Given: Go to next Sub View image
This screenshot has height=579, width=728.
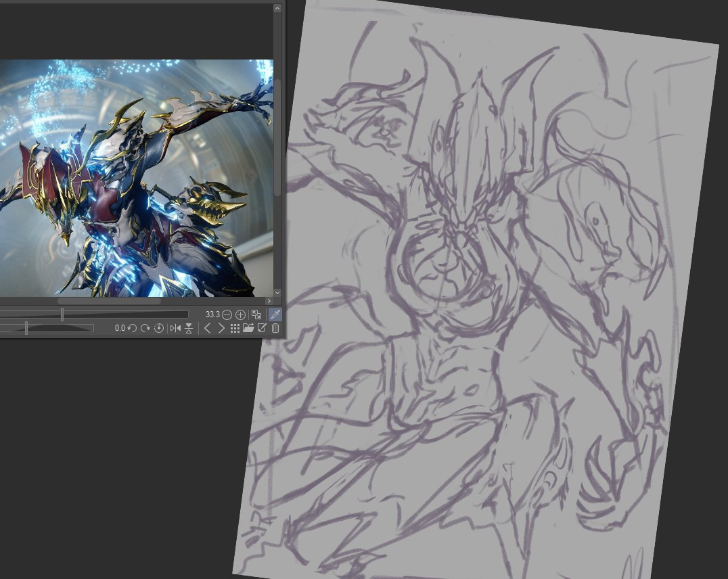Looking at the screenshot, I should [221, 328].
